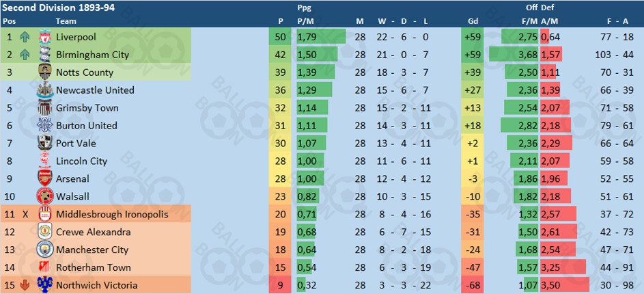The width and height of the screenshot is (644, 294).
Task: Click the Manchester City crest
Action: click(x=44, y=250)
